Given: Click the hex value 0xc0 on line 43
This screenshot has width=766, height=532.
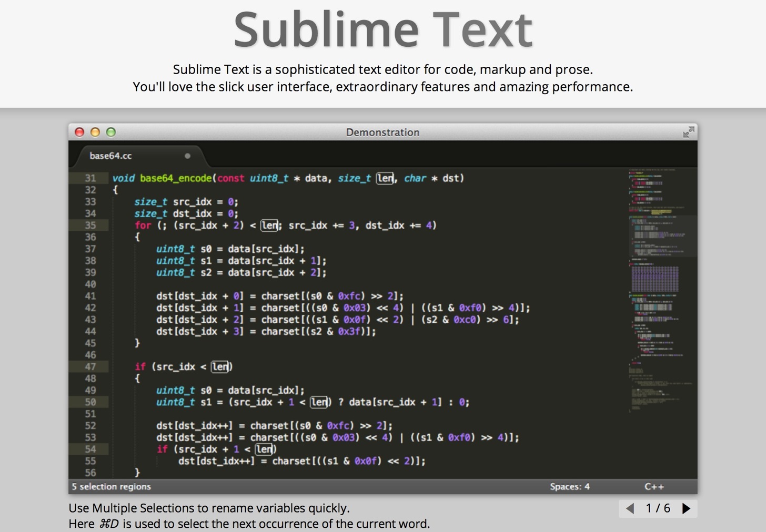Looking at the screenshot, I should (465, 320).
